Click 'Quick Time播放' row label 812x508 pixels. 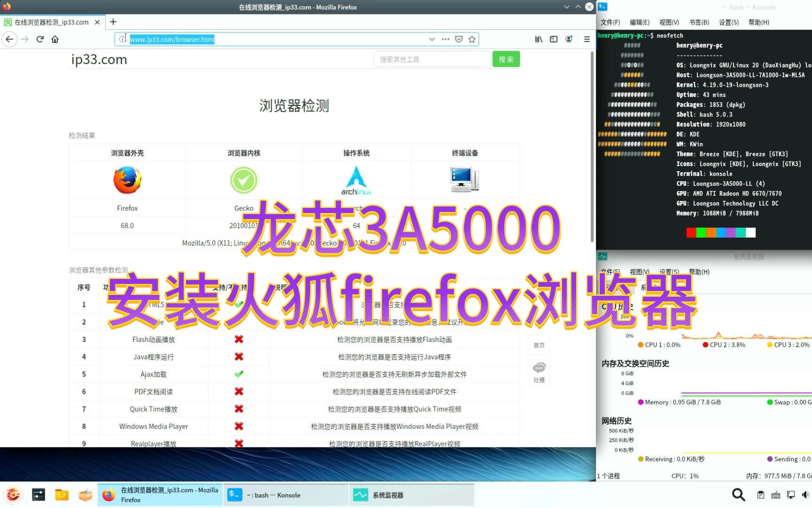pos(154,409)
